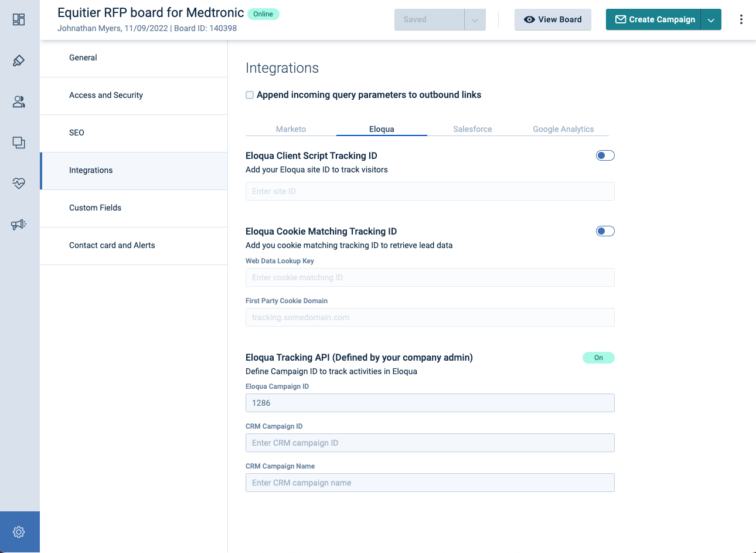Screen dimensions: 756x553
Task: Expand the Create Campaign dropdown arrow
Action: pyautogui.click(x=711, y=20)
